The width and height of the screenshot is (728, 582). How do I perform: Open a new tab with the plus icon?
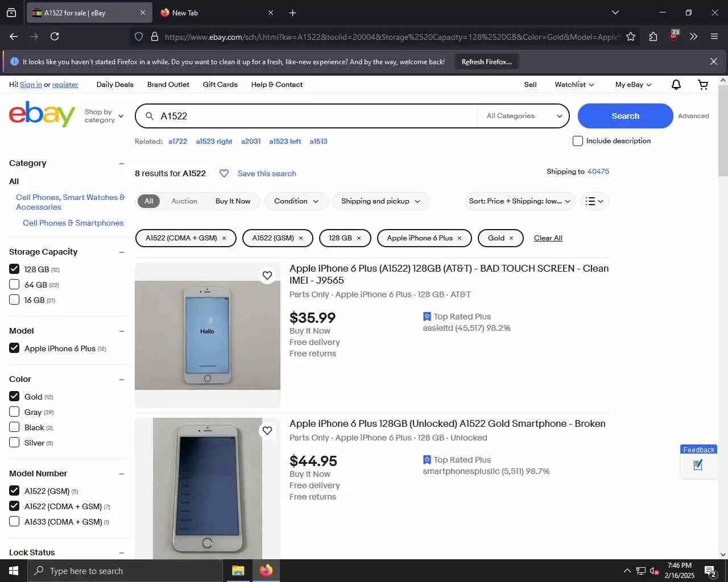(x=292, y=13)
